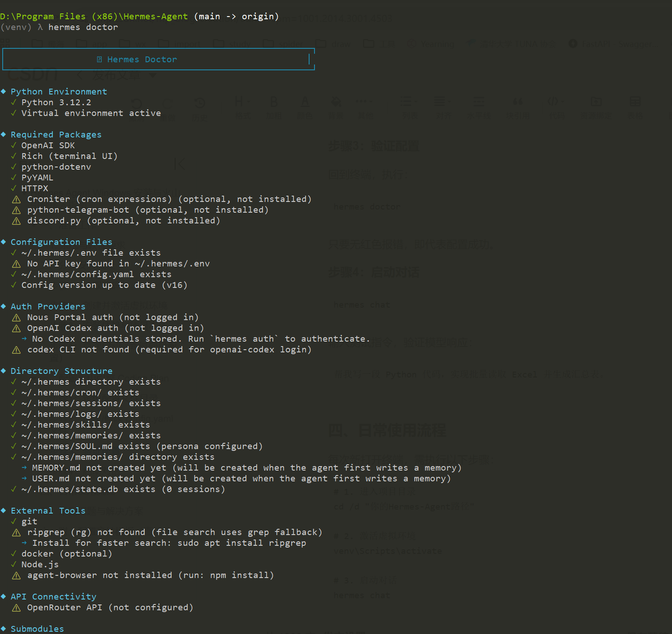Click the 'docker (optional)' line
672x634 pixels.
(67, 554)
